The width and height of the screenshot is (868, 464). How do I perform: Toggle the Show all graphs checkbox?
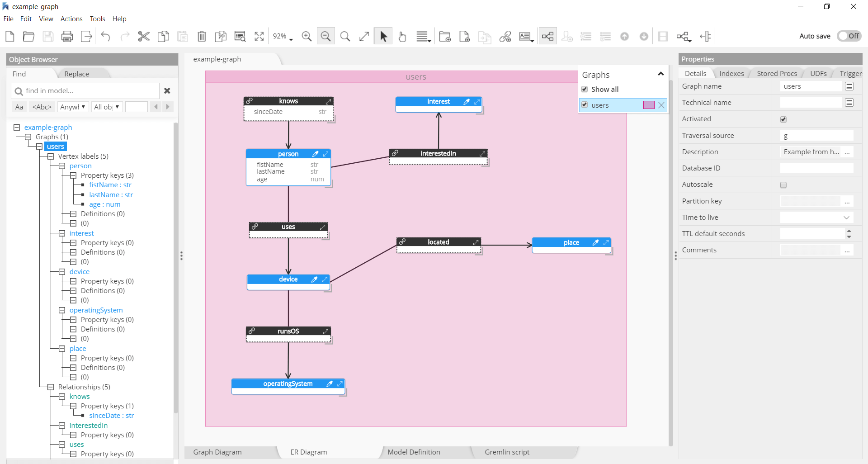tap(585, 89)
